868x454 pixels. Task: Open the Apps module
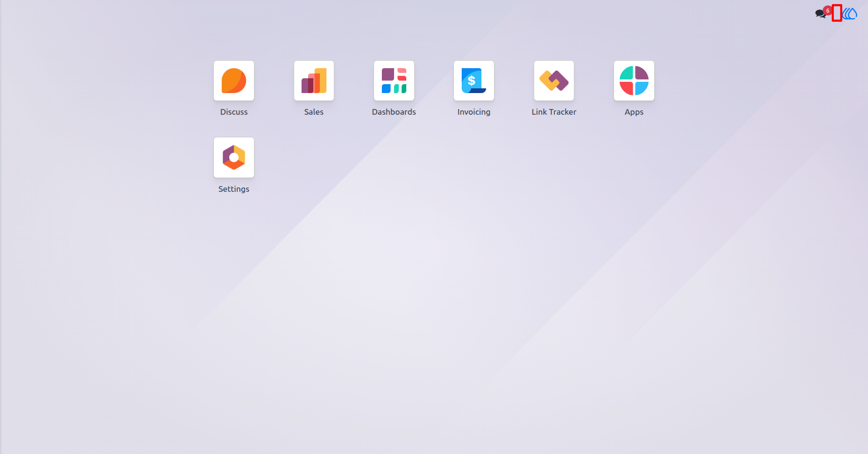[634, 81]
